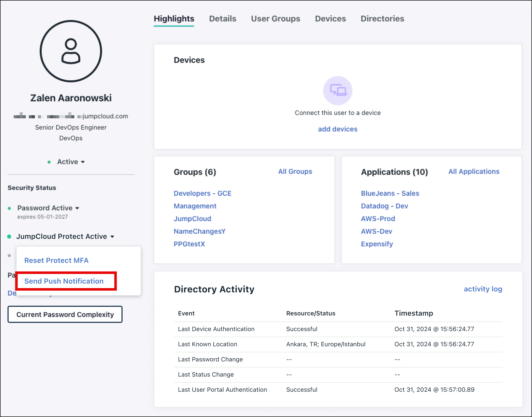The width and height of the screenshot is (532, 417).
Task: Click Send Push Notification
Action: pos(64,281)
